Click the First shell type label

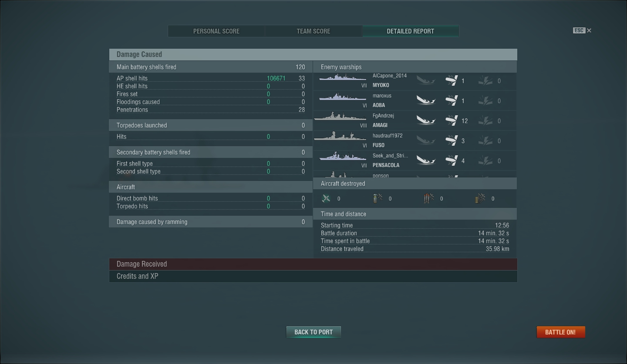pyautogui.click(x=135, y=164)
